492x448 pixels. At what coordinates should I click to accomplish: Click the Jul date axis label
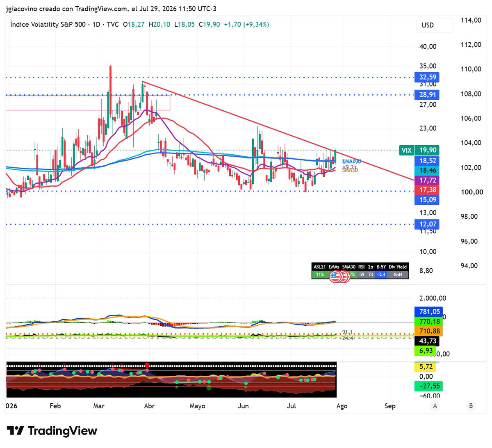pyautogui.click(x=292, y=406)
